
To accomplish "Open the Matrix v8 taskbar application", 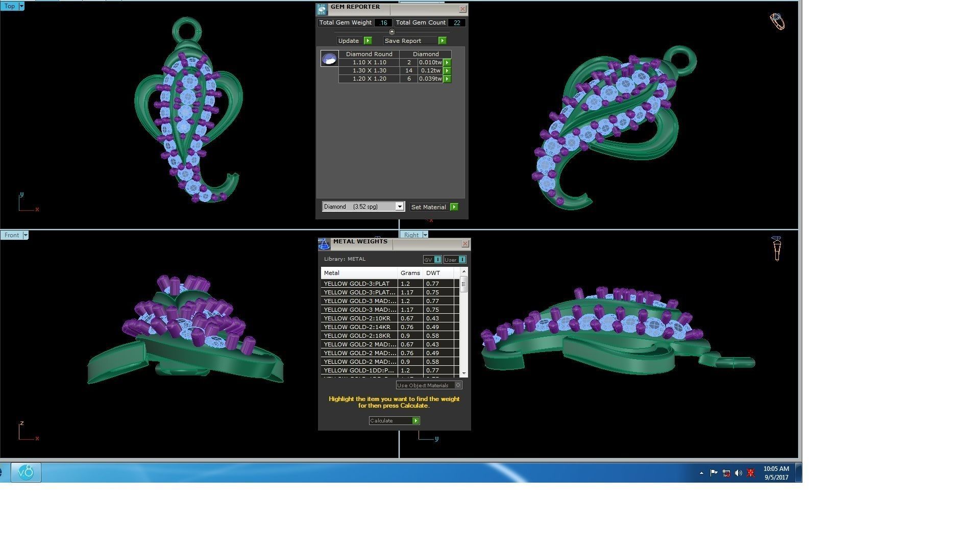I will (26, 472).
